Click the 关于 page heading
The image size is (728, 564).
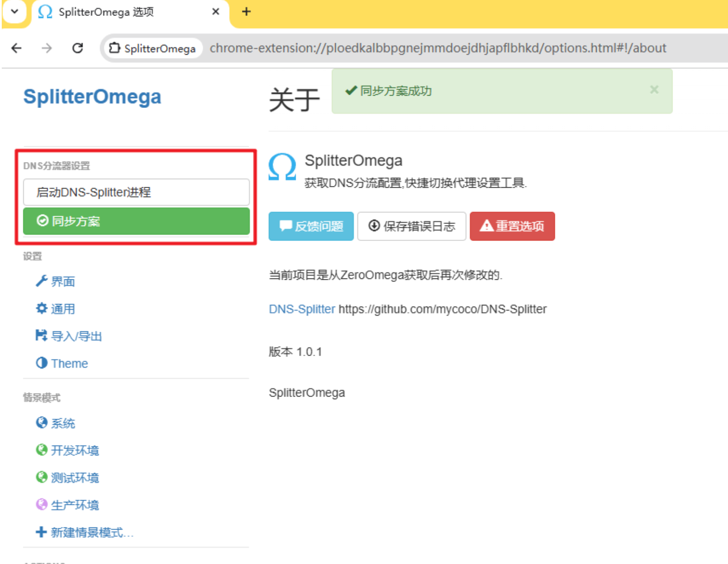(x=294, y=100)
